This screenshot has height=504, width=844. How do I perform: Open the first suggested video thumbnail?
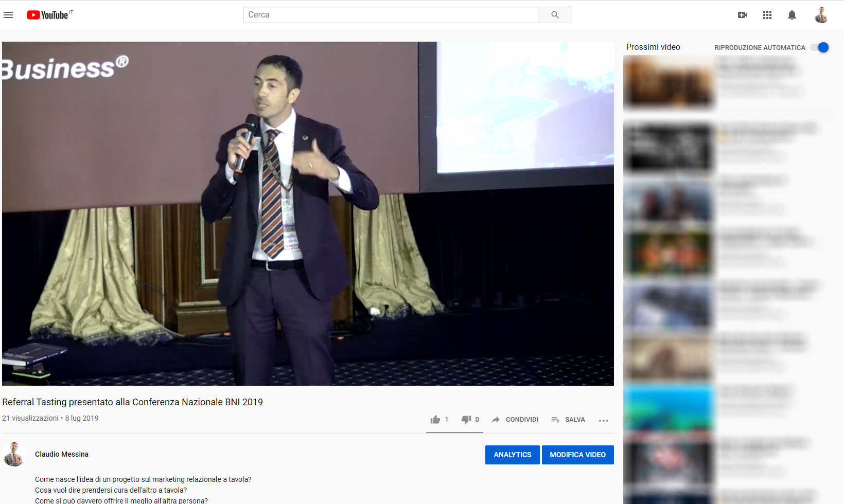point(669,82)
